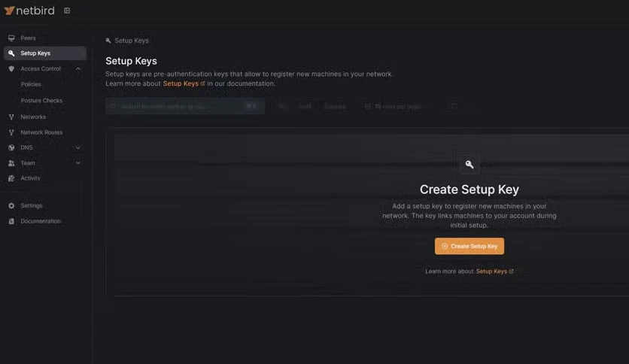Click the Network Routes icon
Viewport: 629px width, 364px height.
11,132
